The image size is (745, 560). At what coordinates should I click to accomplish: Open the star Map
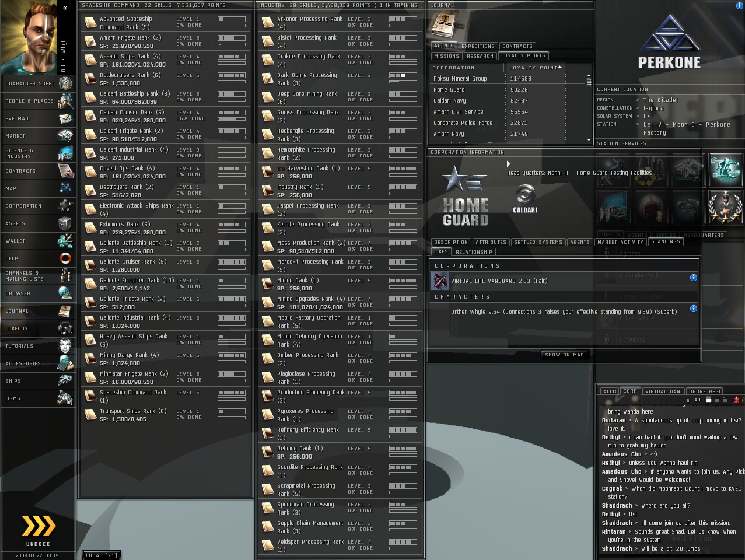38,188
